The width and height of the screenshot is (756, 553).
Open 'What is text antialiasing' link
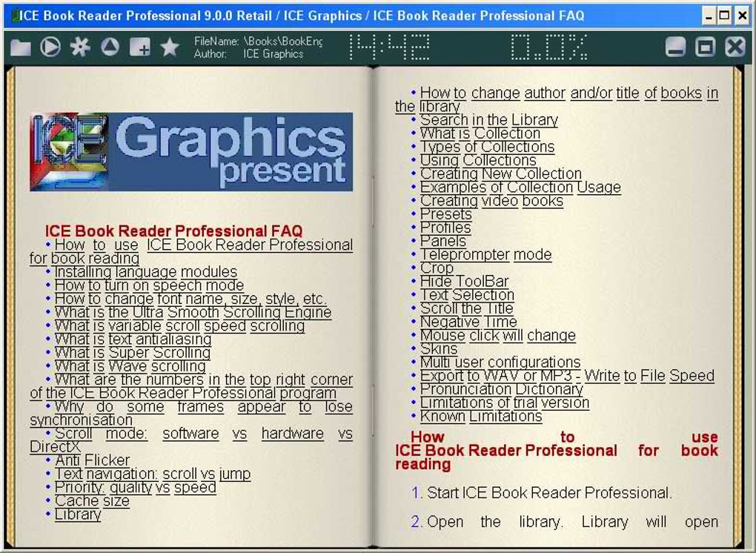coord(133,340)
